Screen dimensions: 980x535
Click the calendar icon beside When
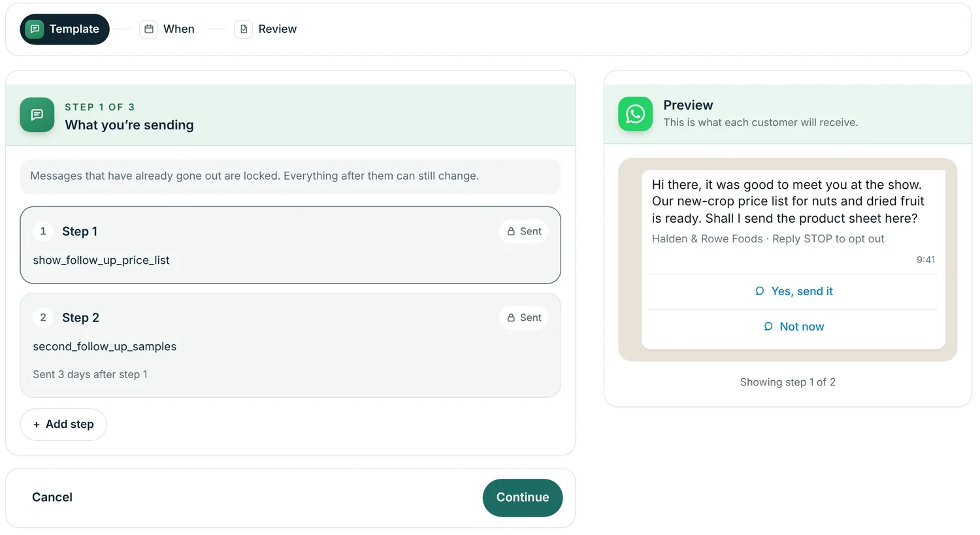point(149,29)
